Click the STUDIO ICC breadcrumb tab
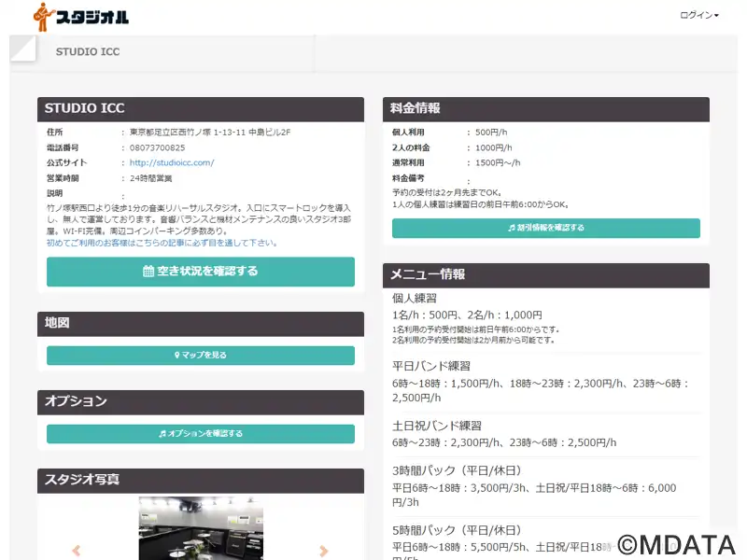The width and height of the screenshot is (747, 560). 88,51
